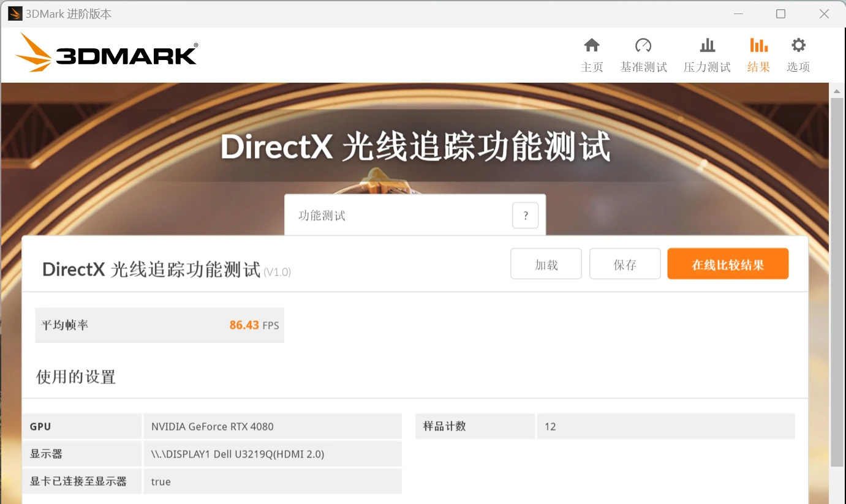Click 在线比较结果 compare online button

pos(728,264)
